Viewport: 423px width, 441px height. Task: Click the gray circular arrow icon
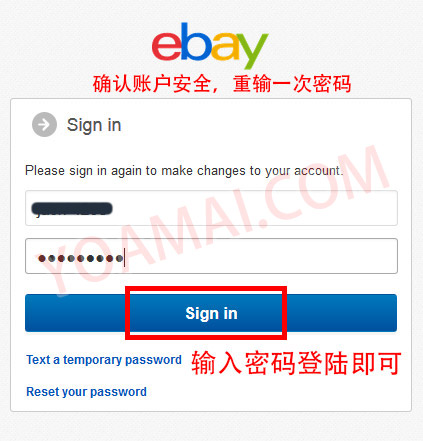coord(44,125)
